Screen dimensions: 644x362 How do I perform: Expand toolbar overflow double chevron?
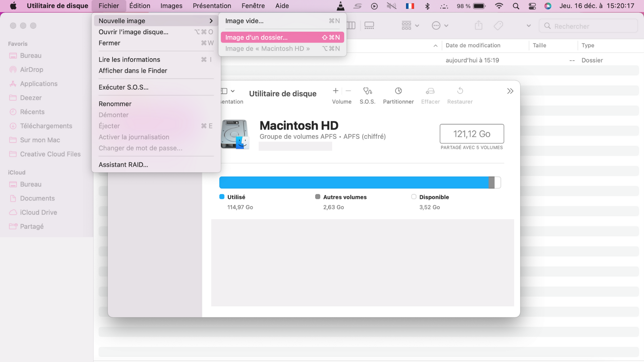click(x=510, y=91)
